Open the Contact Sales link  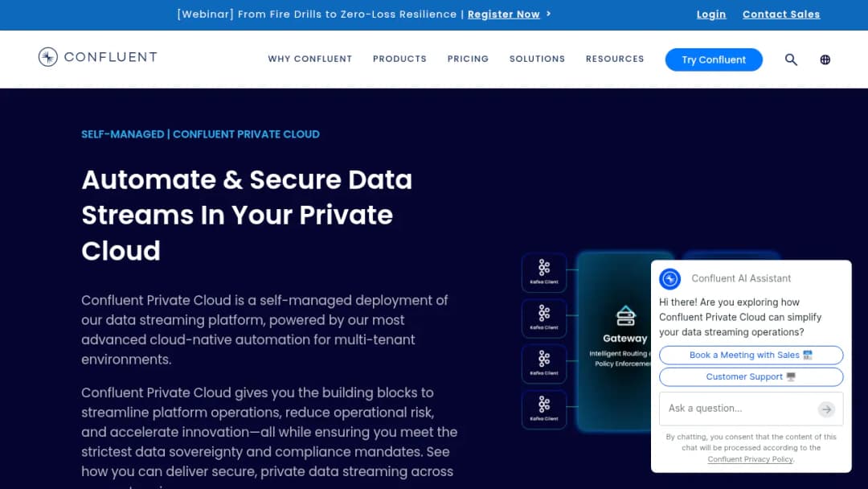781,14
